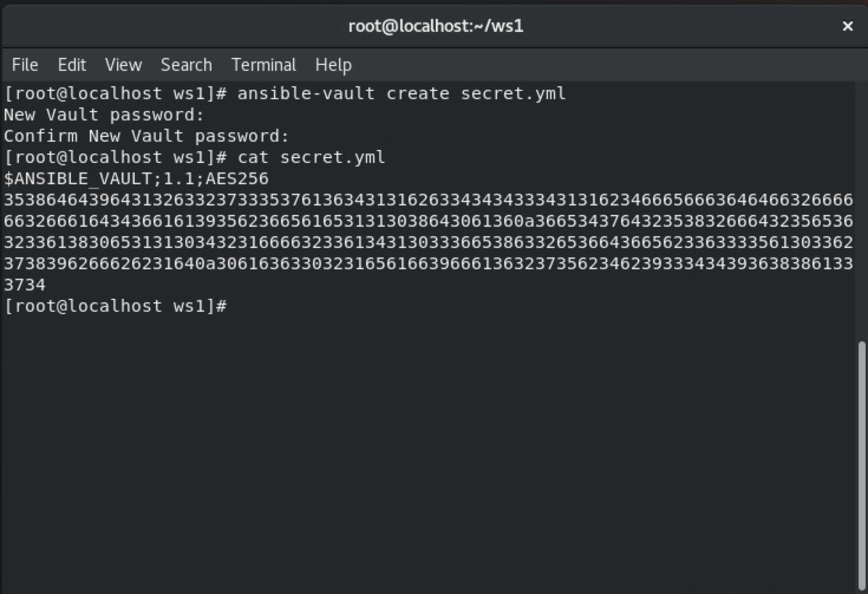Click the last cipher line reading 3734
868x594 pixels.
[25, 285]
